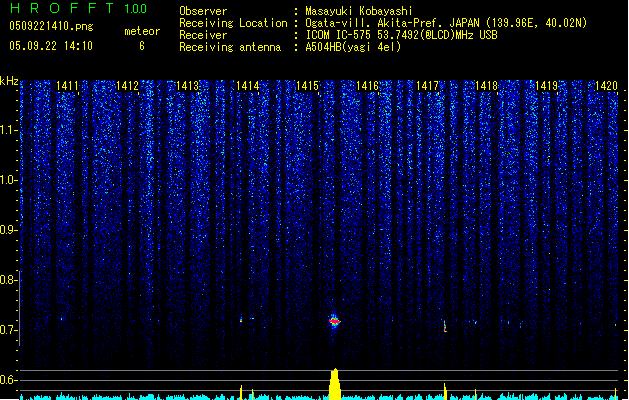The image size is (629, 400).
Task: Click the observer name Masayuki Kobayashi
Action: tap(359, 11)
